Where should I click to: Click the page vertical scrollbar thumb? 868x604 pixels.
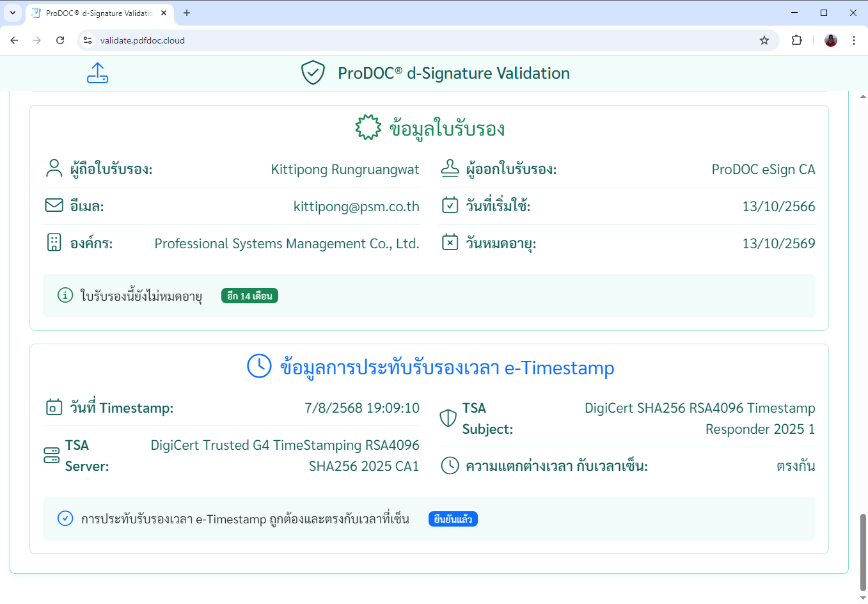coord(863,552)
